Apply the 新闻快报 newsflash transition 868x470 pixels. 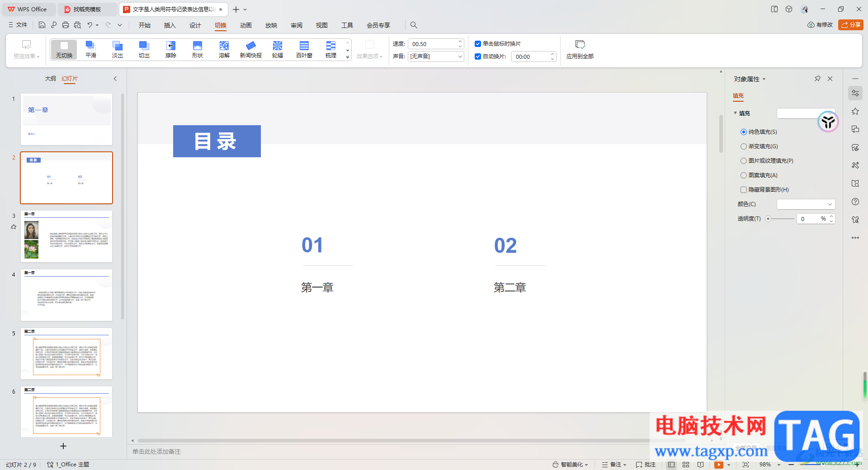(x=251, y=49)
